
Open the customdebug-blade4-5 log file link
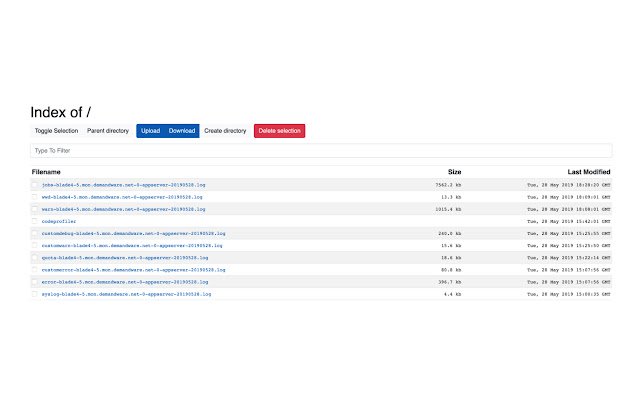point(133,233)
